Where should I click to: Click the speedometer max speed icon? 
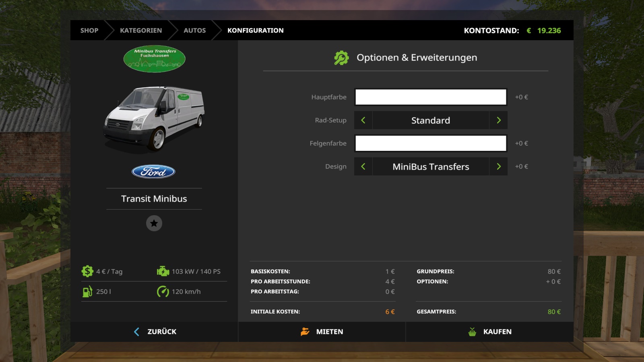(163, 292)
